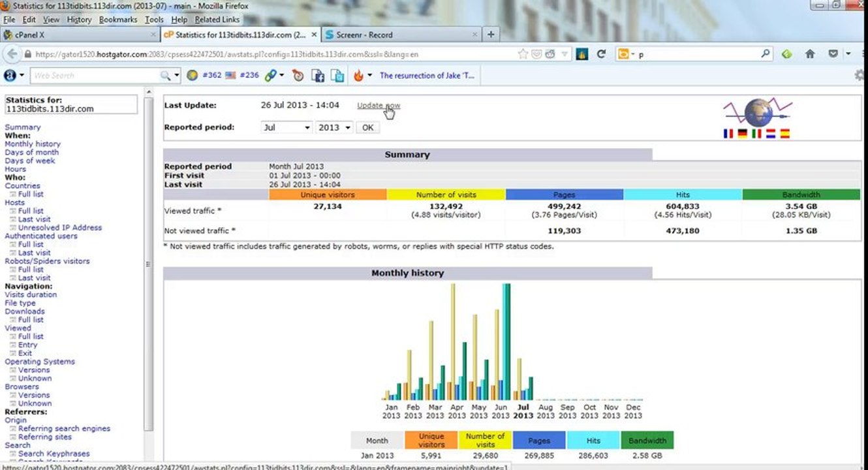868x470 pixels.
Task: Click the Jan 2013 bandwidth value 2.58 GB
Action: tap(647, 456)
